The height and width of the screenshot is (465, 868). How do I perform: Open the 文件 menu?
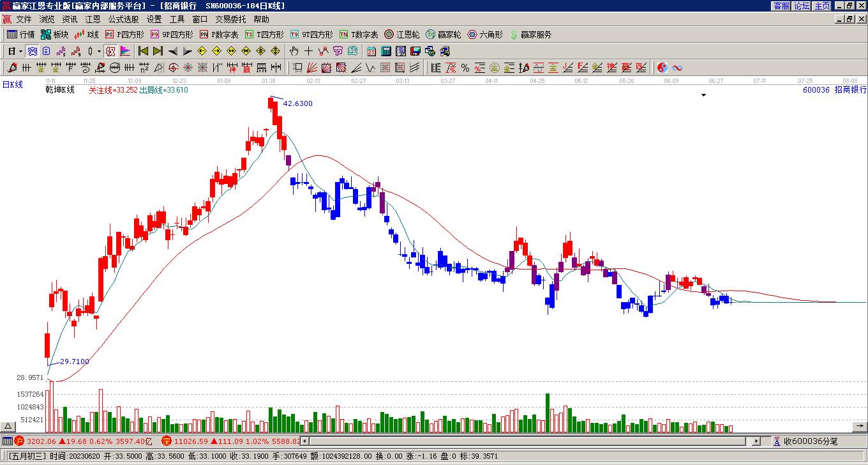[24, 19]
